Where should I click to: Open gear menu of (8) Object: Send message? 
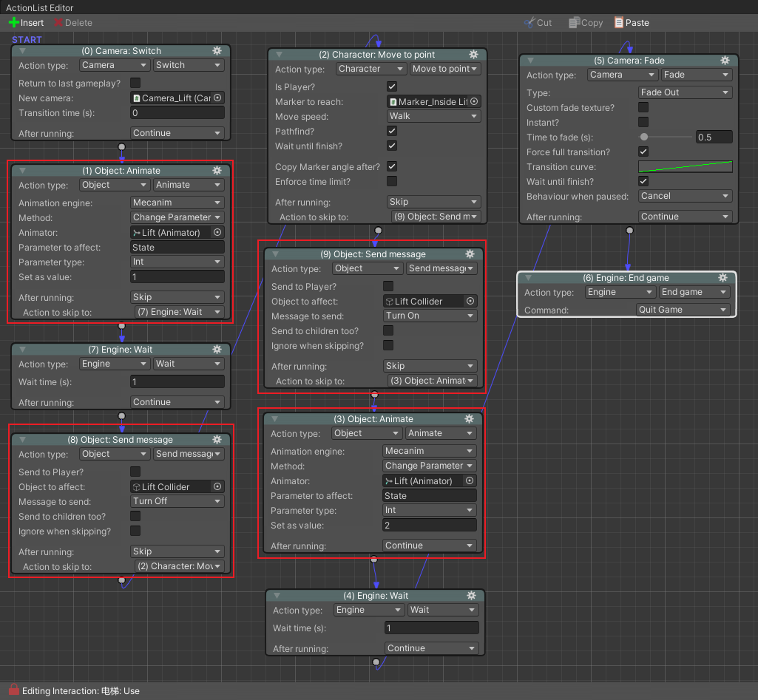pos(217,440)
